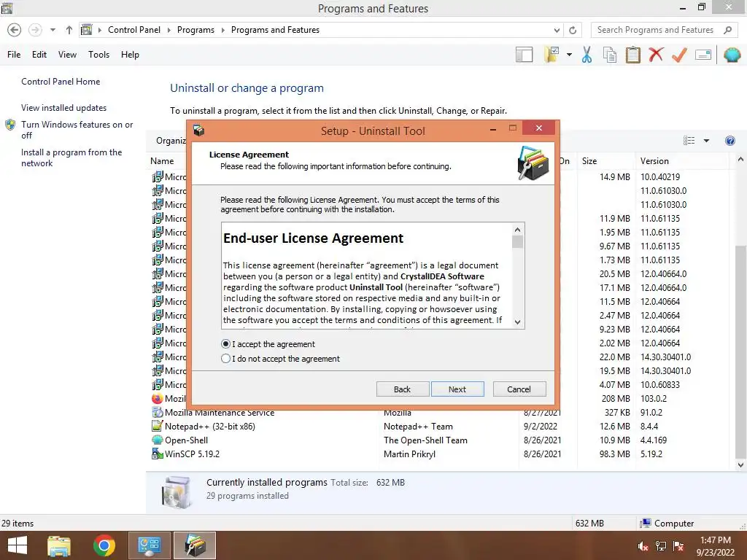The image size is (747, 560).
Task: Refresh the Programs and Features view
Action: [x=573, y=30]
